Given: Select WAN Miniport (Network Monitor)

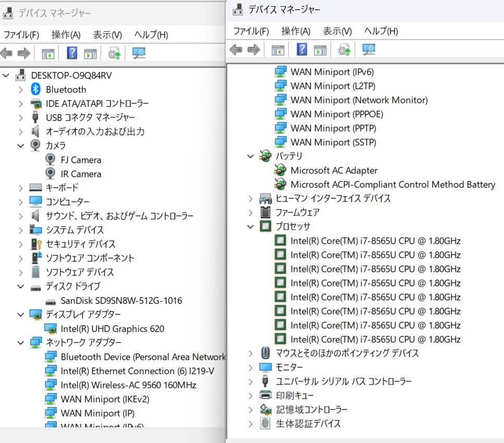Looking at the screenshot, I should 359,100.
